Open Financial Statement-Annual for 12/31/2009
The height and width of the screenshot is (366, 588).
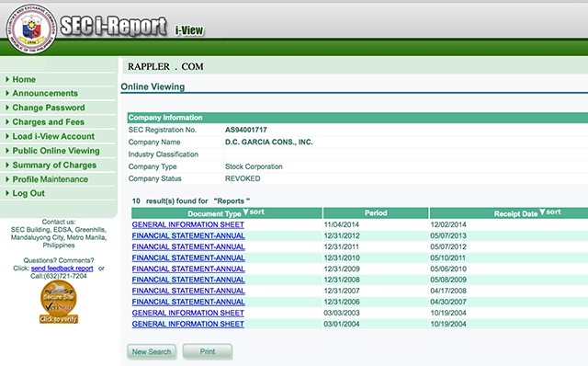point(188,269)
